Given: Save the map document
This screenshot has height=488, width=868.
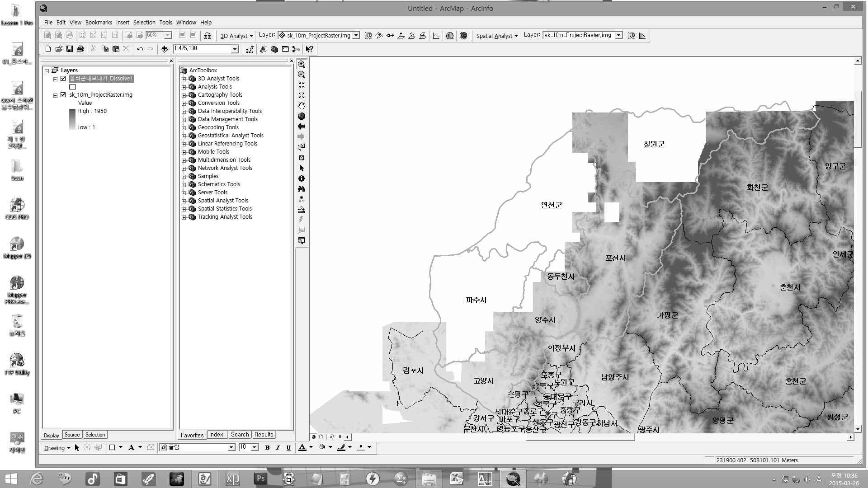Looking at the screenshot, I should point(70,49).
